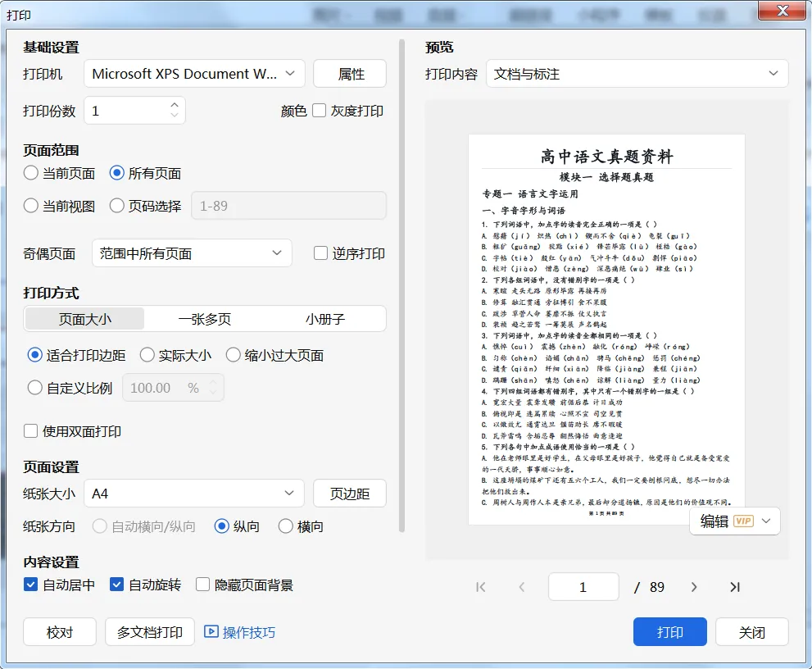Select 页码选择 radio button
Image resolution: width=812 pixels, height=669 pixels.
[x=116, y=206]
